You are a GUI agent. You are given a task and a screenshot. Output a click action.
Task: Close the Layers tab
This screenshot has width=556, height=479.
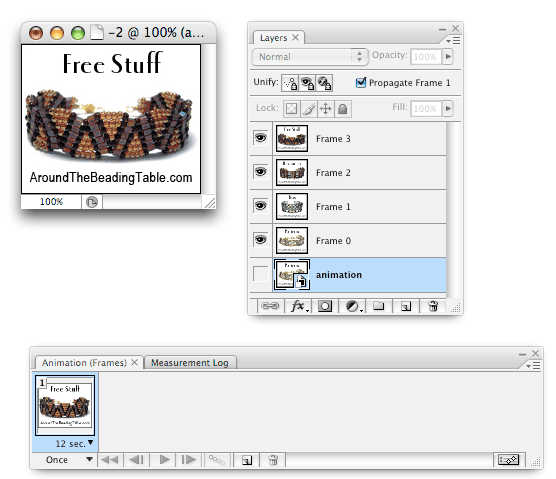[x=295, y=38]
